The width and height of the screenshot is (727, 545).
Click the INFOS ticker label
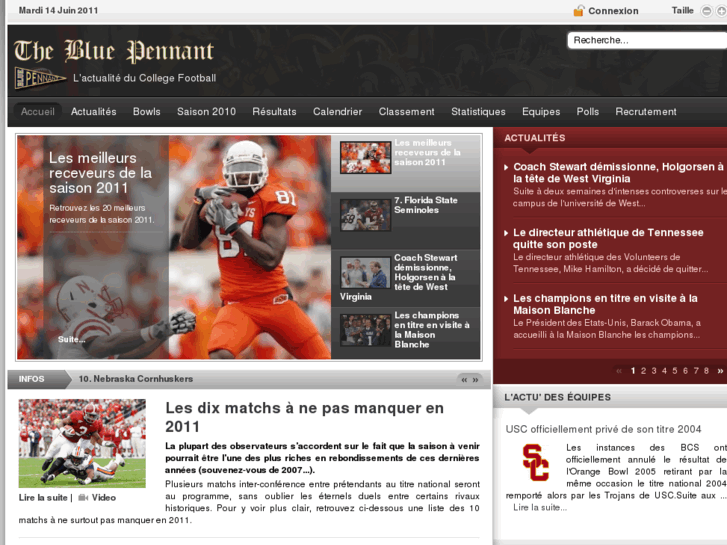pos(32,379)
